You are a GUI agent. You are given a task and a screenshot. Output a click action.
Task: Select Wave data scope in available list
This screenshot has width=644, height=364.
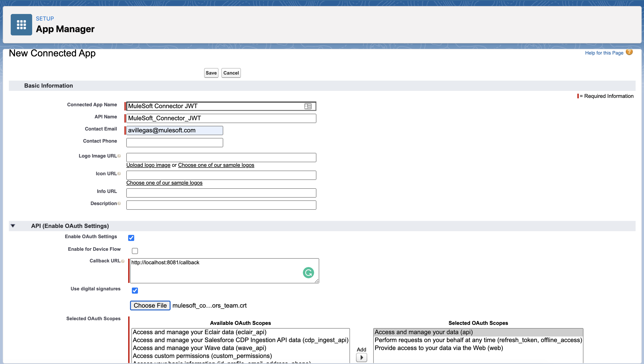[x=199, y=348]
